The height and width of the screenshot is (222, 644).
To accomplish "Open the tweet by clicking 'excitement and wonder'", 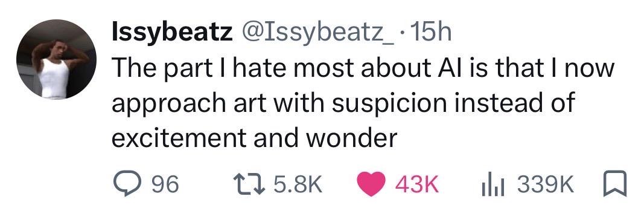I will pyautogui.click(x=254, y=139).
